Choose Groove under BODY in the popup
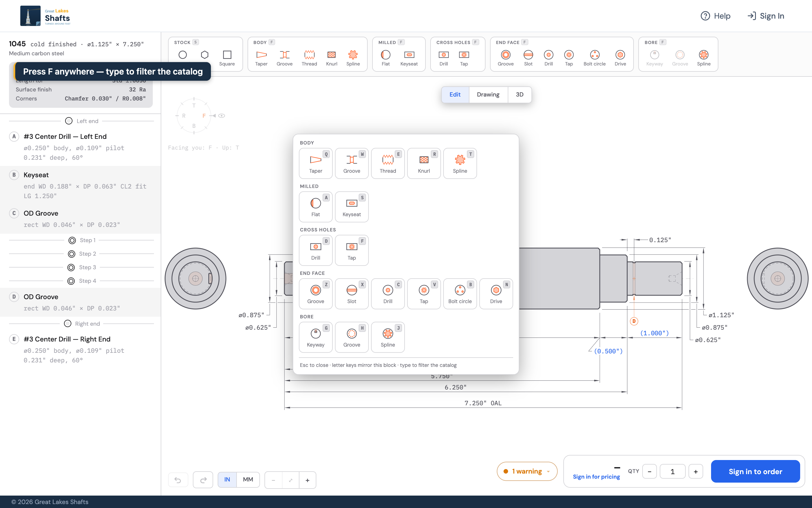The height and width of the screenshot is (508, 812). coord(352,163)
